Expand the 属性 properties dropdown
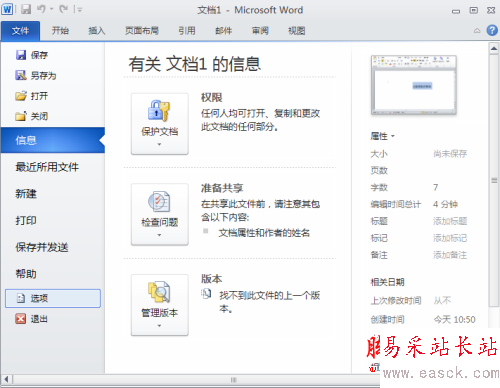500x388 pixels. click(x=382, y=136)
